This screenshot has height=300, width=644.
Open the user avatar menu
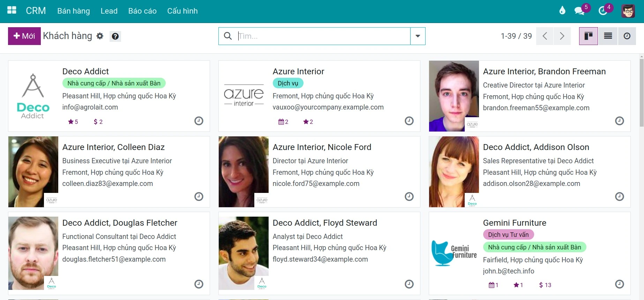(628, 11)
